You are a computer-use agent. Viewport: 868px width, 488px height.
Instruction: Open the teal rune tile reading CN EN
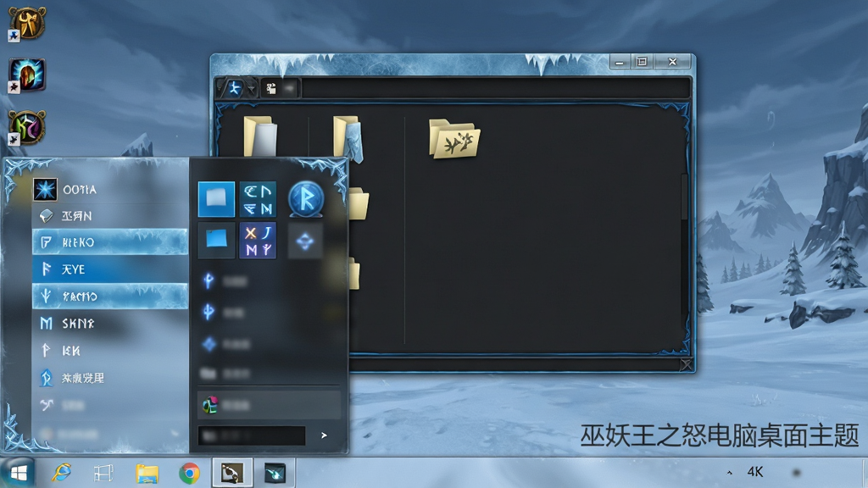(x=258, y=198)
